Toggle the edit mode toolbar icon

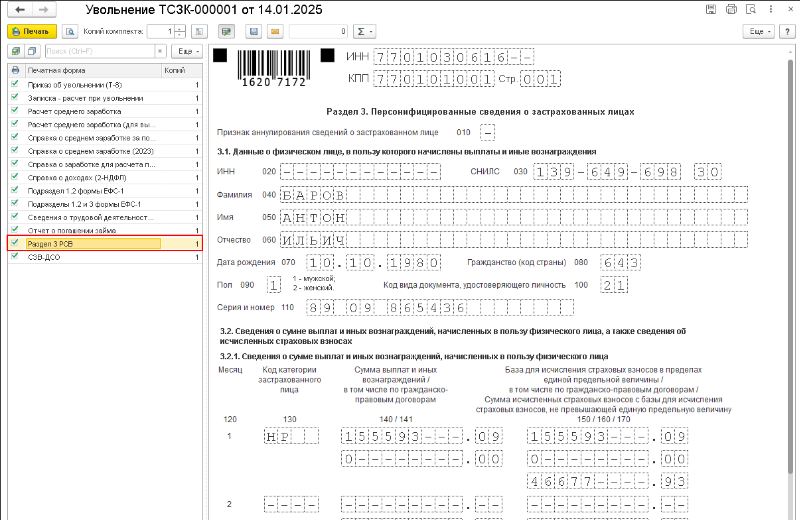[x=226, y=32]
